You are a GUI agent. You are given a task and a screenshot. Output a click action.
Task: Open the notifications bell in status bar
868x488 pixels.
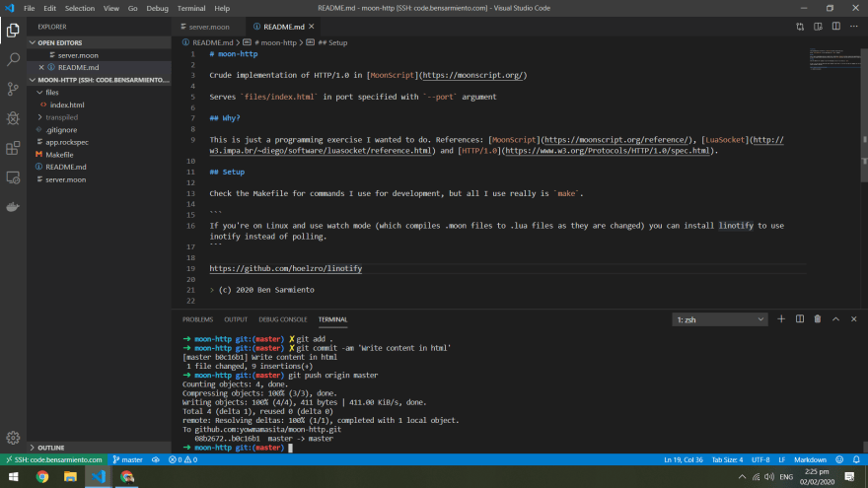click(x=856, y=459)
